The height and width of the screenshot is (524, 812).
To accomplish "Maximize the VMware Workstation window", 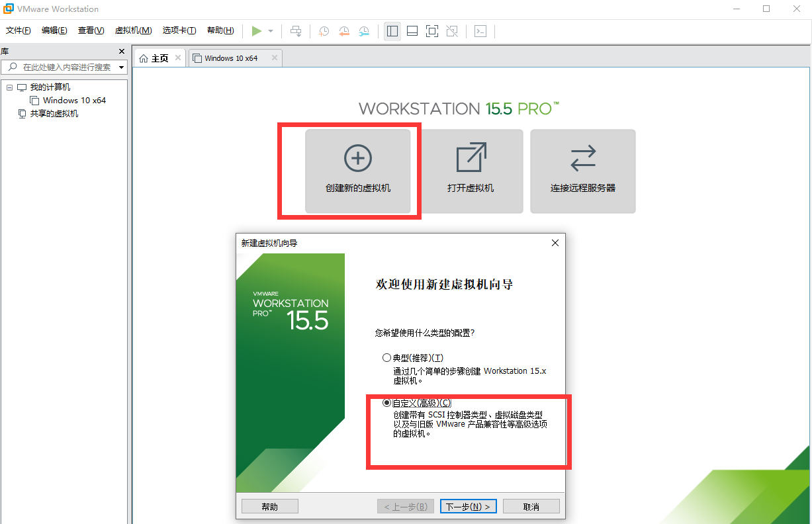I will [766, 9].
